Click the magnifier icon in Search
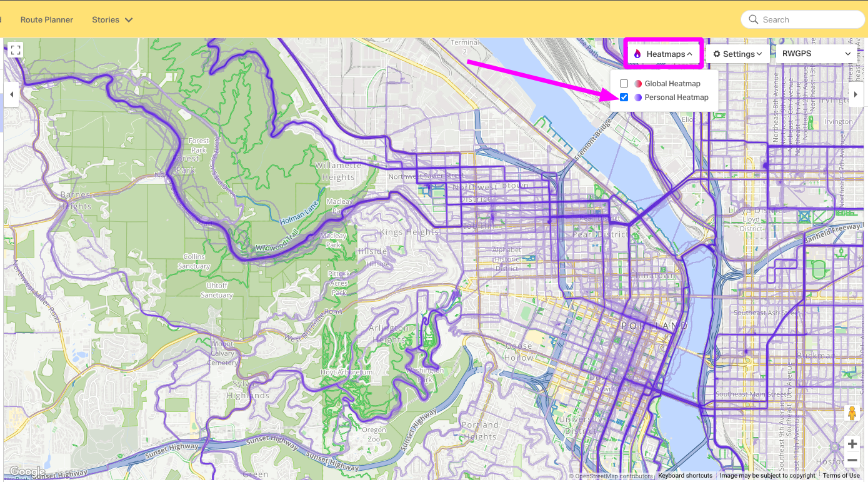The height and width of the screenshot is (482, 868). coord(753,19)
